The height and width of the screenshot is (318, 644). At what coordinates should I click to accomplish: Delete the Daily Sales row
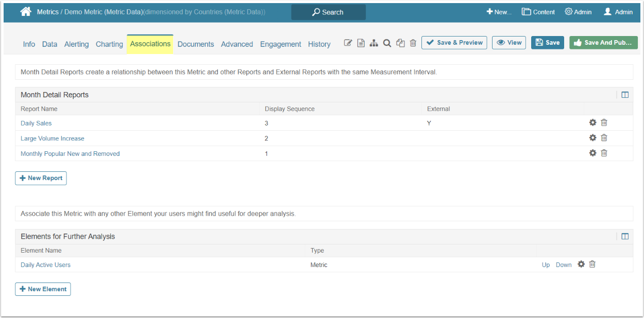point(604,122)
